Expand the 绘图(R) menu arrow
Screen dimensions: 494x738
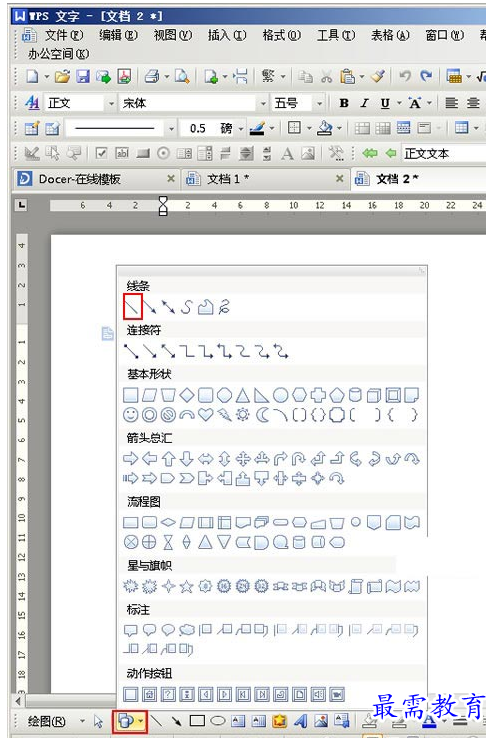82,721
